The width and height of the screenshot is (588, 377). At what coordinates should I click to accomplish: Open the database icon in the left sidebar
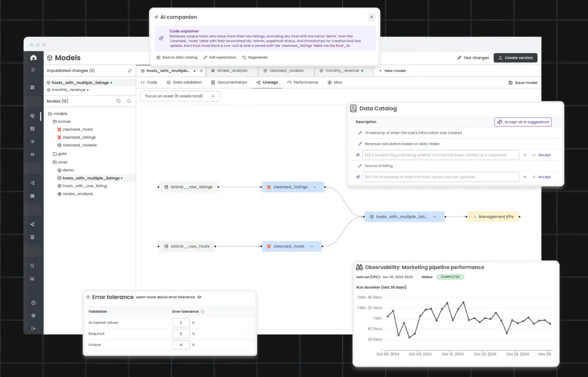[x=33, y=129]
